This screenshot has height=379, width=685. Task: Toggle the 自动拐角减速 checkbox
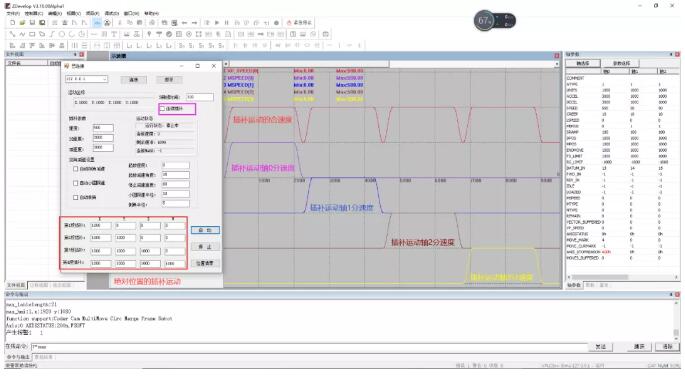click(76, 169)
